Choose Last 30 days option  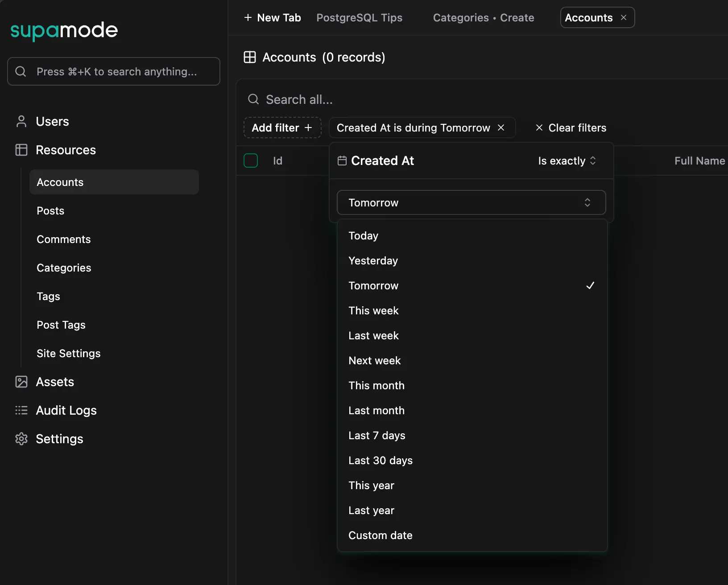click(472, 460)
